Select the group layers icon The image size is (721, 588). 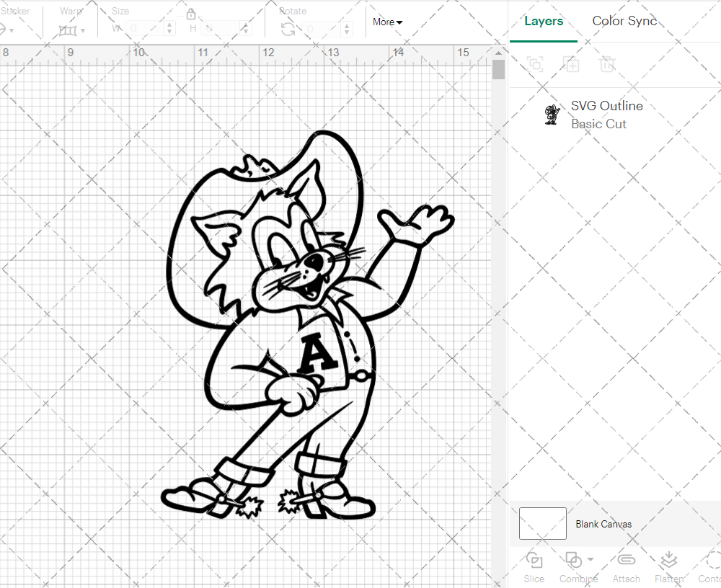536,64
